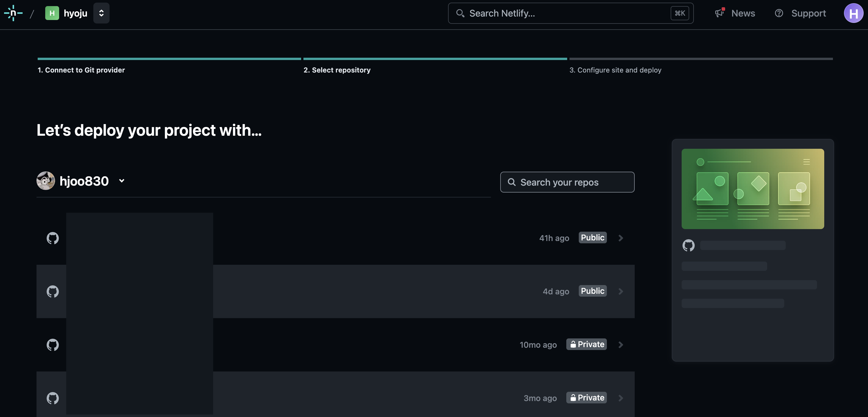Go to the Select repository step
Image resolution: width=868 pixels, height=417 pixels.
(x=336, y=70)
